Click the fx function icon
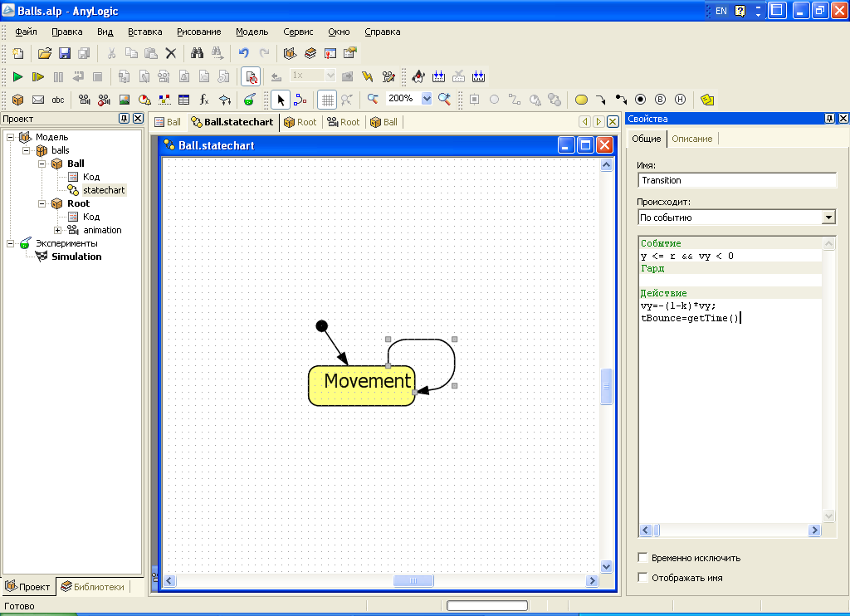Screen dimensions: 850x616 (x=204, y=100)
